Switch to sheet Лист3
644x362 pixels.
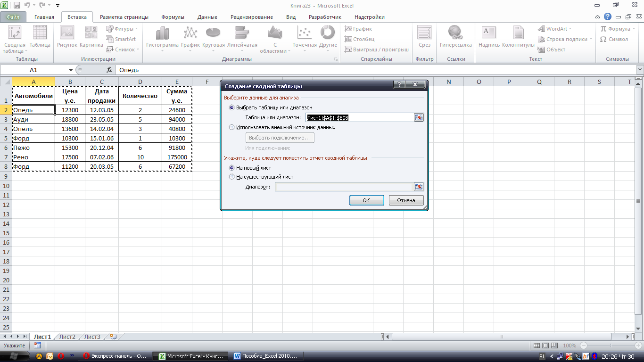click(x=92, y=337)
